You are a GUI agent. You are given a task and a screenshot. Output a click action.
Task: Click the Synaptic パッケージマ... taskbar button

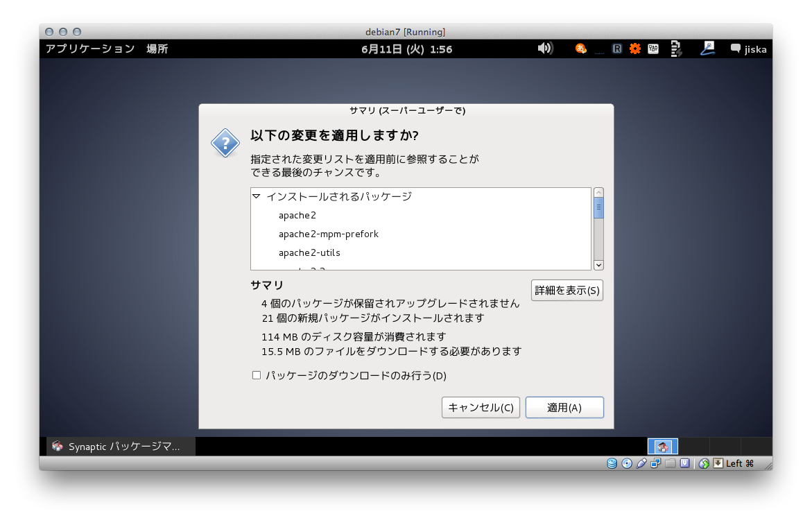[121, 447]
